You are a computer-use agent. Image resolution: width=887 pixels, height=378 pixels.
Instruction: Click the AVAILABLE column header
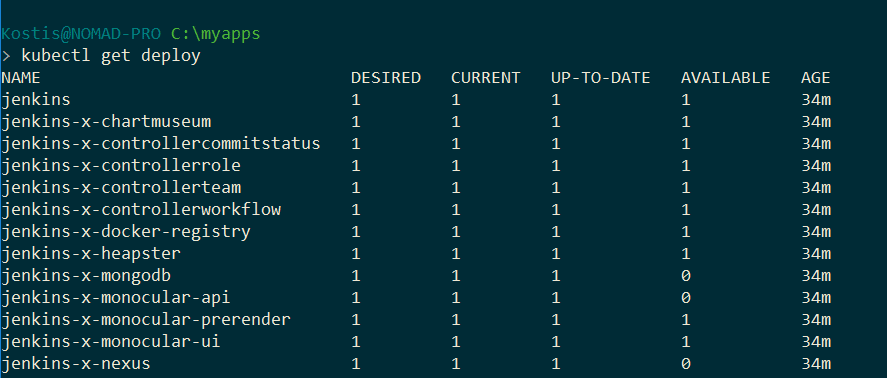726,78
